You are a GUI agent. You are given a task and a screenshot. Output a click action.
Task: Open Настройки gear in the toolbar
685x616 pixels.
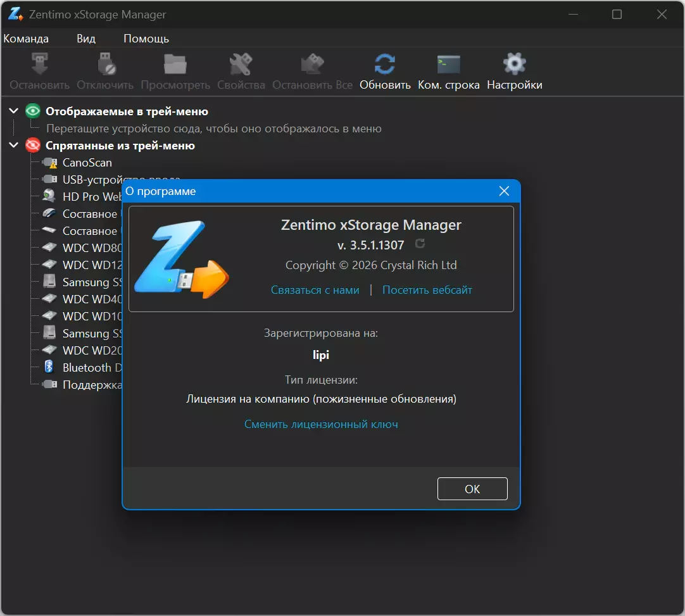pos(515,64)
